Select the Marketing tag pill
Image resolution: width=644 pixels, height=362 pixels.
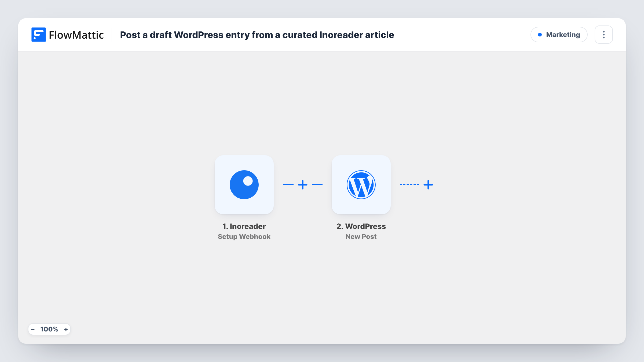[559, 35]
